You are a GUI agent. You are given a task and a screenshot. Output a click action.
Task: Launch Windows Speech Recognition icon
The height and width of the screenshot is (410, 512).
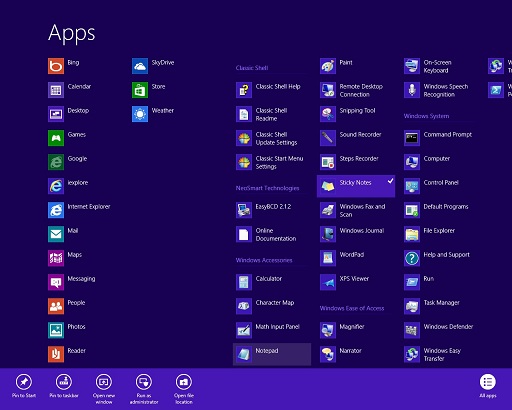(x=412, y=90)
